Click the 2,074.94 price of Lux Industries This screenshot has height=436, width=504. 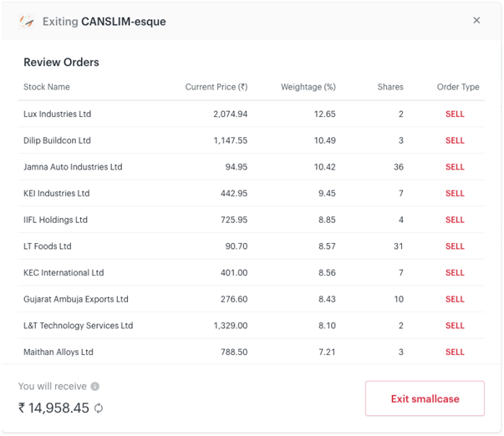pyautogui.click(x=231, y=114)
